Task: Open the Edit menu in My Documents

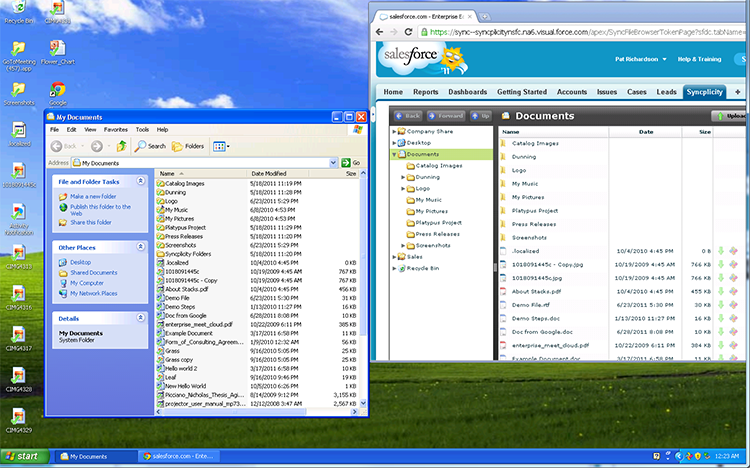Action: click(x=71, y=129)
